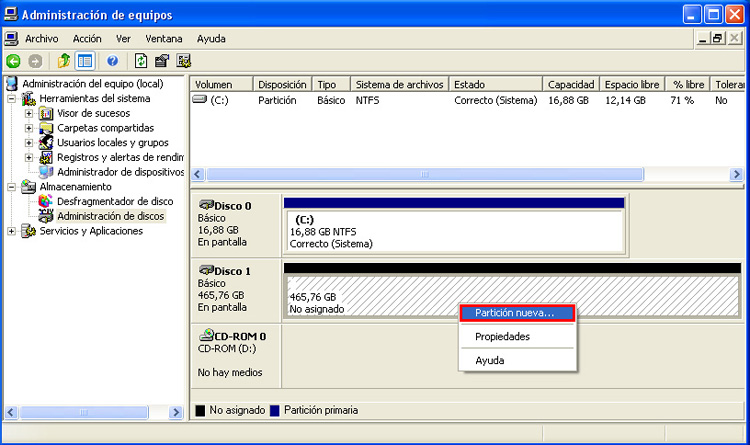750x445 pixels.
Task: Collapse the Almacenamiento node
Action: point(11,187)
